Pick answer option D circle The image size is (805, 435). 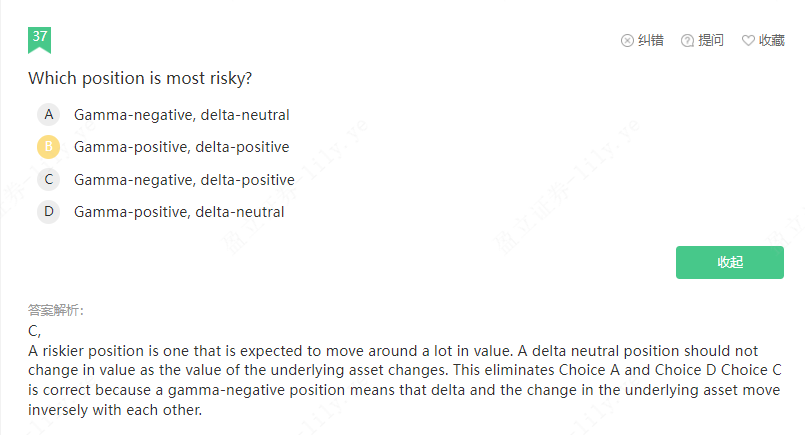(x=49, y=212)
